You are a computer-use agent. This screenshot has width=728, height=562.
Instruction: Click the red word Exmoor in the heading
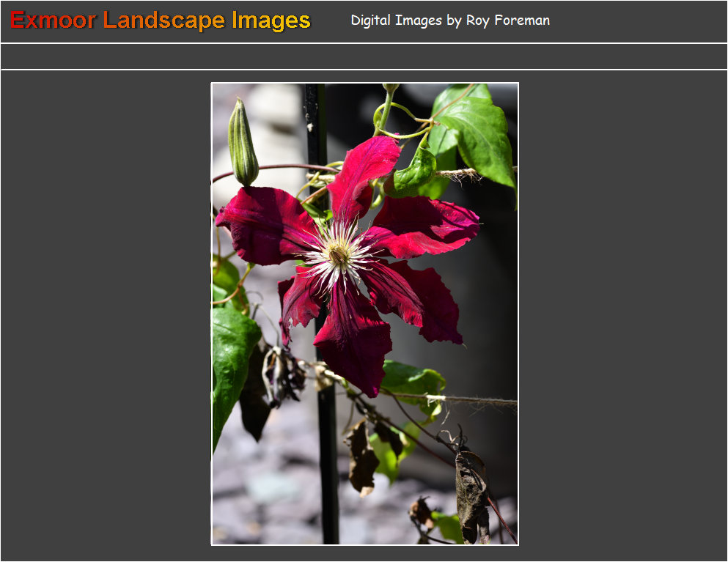(53, 21)
